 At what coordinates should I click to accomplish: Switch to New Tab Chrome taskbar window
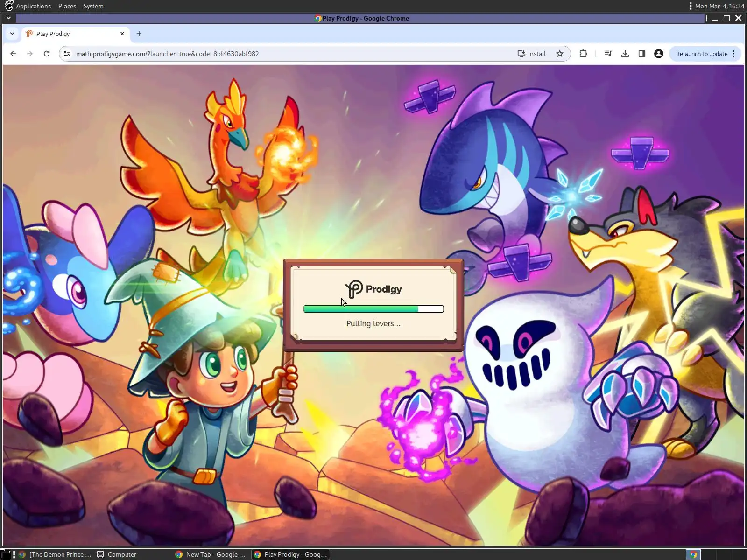tap(210, 554)
